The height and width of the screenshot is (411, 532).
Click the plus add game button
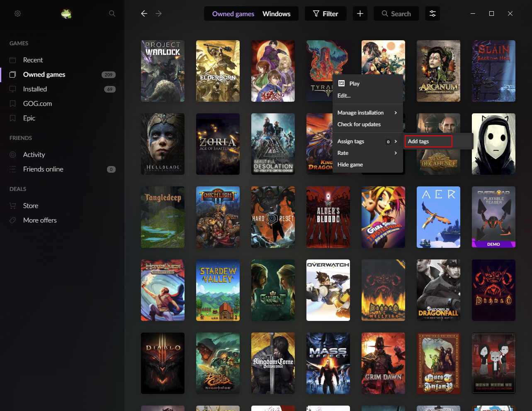(360, 14)
